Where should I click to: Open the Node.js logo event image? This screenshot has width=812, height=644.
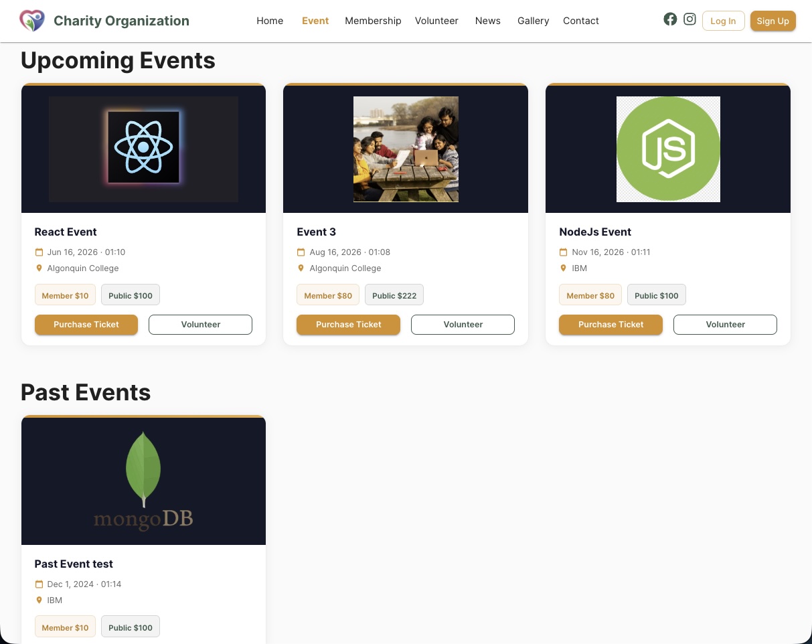point(668,149)
